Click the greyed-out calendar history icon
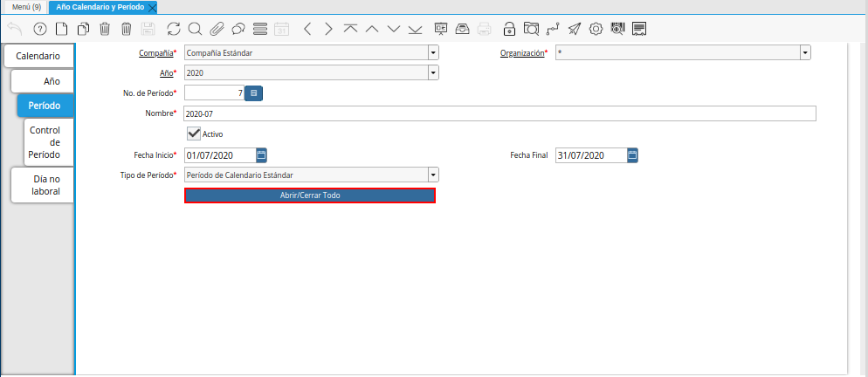The height and width of the screenshot is (377, 868). [282, 29]
